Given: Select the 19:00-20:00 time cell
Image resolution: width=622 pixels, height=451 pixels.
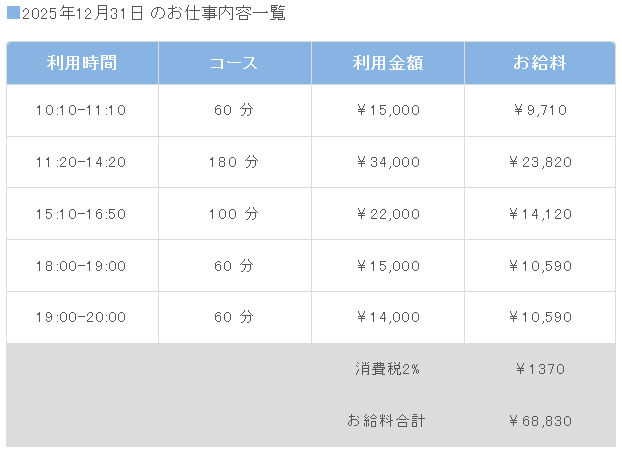Looking at the screenshot, I should coord(81,318).
